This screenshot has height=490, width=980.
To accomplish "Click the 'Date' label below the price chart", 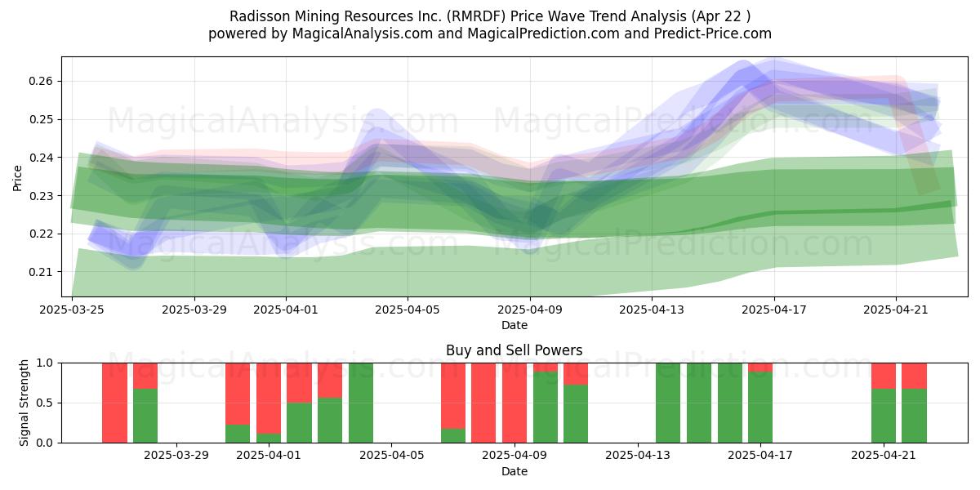I will pyautogui.click(x=514, y=325).
